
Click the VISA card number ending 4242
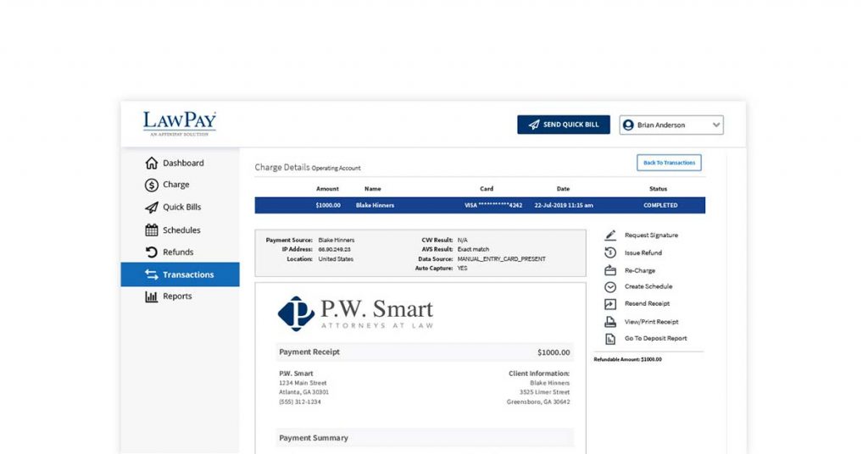pyautogui.click(x=492, y=205)
